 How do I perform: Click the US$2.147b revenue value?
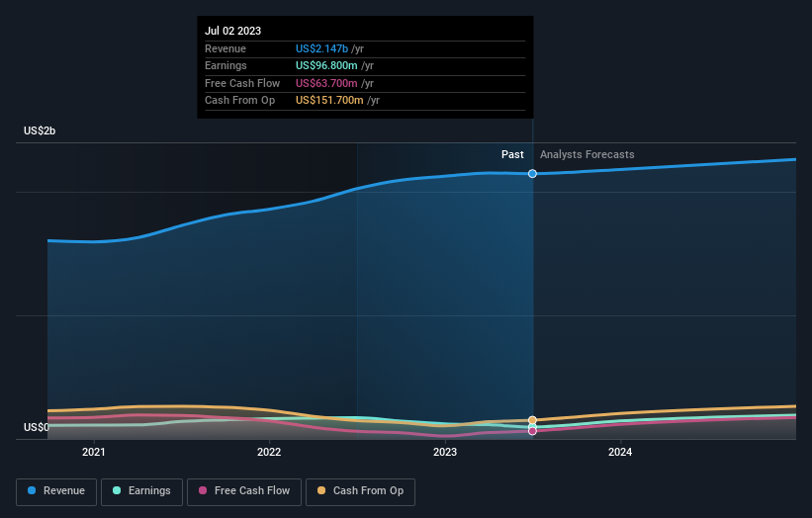click(321, 48)
